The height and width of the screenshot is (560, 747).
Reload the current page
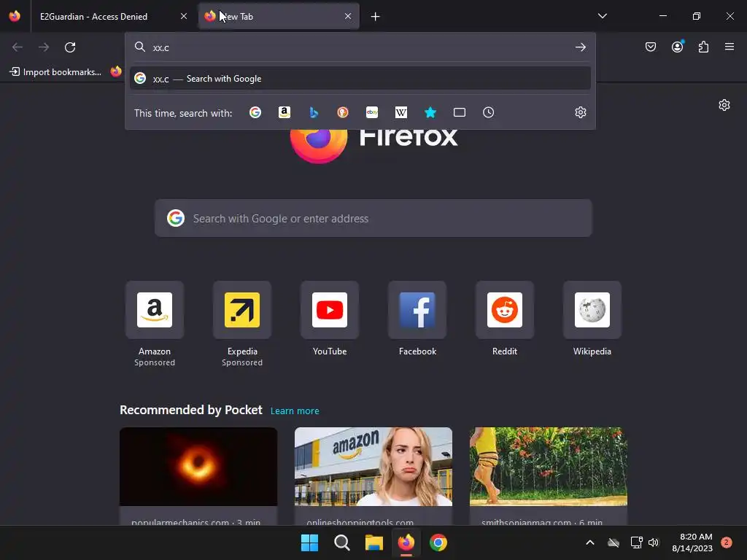[70, 47]
